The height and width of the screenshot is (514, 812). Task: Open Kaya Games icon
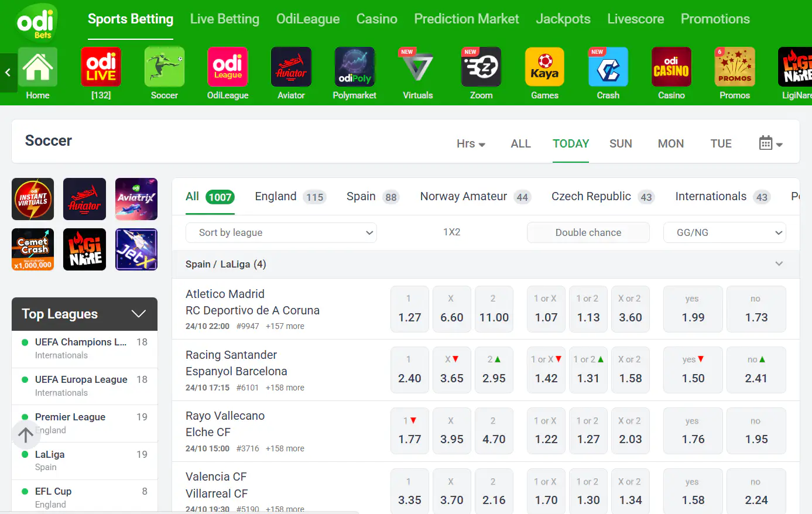[544, 73]
